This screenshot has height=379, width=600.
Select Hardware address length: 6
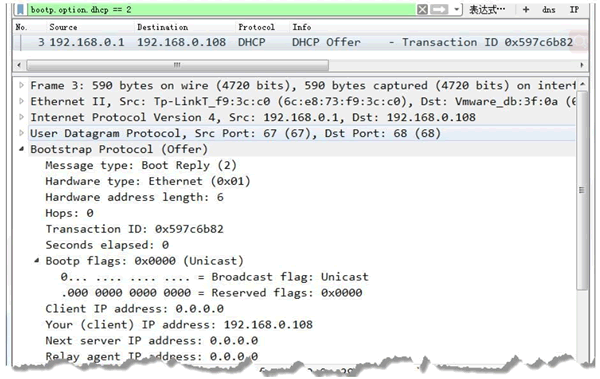[x=134, y=197]
